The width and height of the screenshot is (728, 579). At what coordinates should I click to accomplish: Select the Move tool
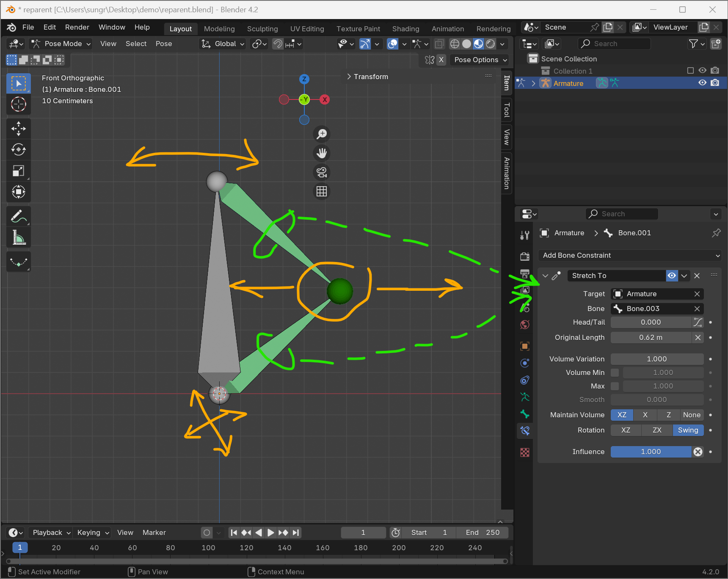pos(18,129)
